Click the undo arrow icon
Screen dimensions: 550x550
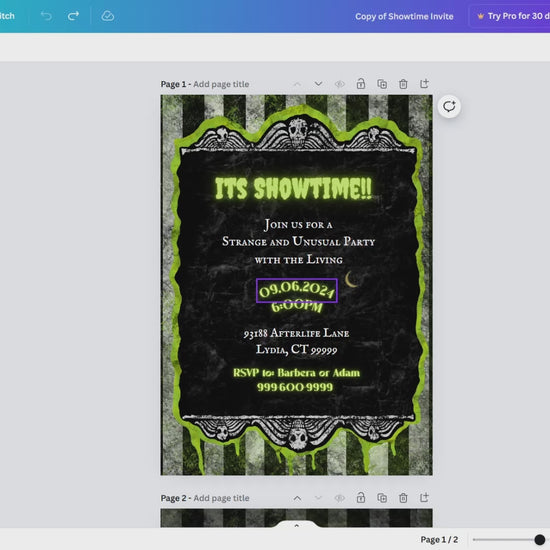coord(46,16)
